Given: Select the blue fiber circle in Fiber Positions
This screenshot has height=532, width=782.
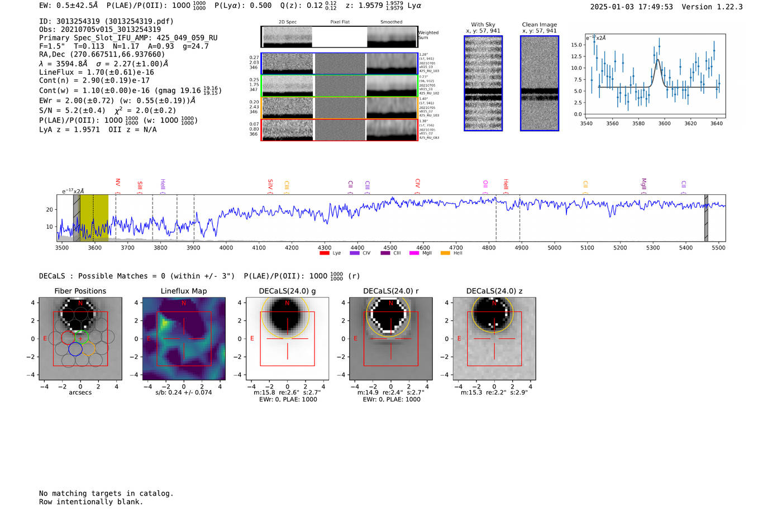Looking at the screenshot, I should (75, 349).
